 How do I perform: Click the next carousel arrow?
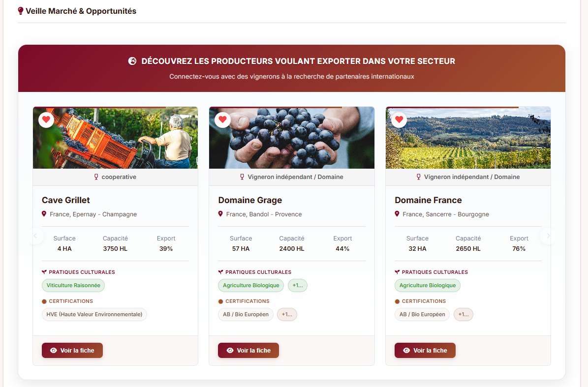tap(548, 236)
